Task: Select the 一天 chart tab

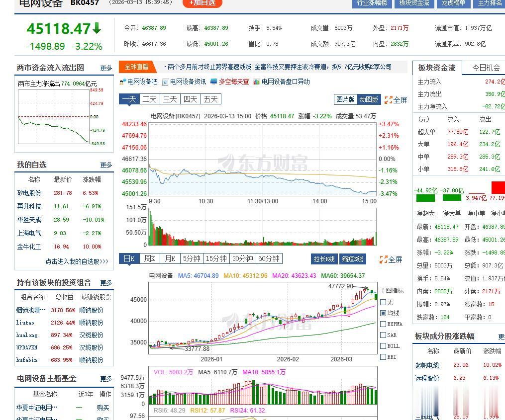Action: [129, 99]
